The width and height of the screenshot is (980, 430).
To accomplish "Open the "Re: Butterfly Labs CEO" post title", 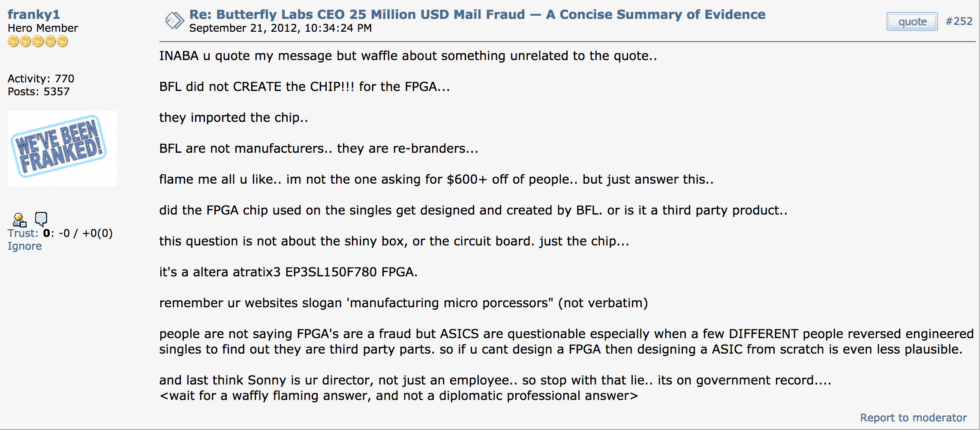I will pos(477,14).
